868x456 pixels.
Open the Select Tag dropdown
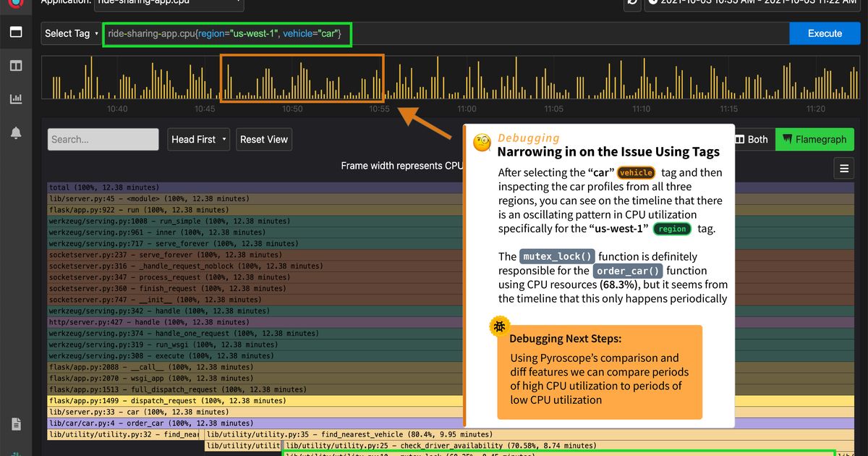(71, 33)
